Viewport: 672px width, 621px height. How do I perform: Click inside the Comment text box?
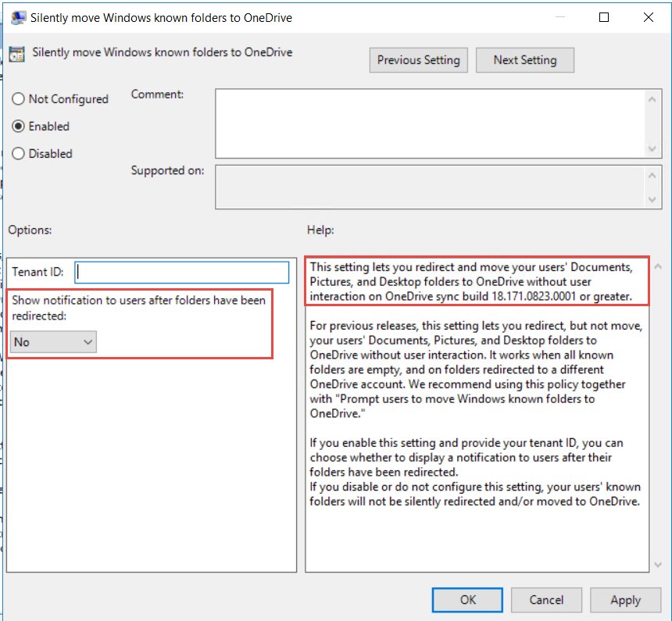pyautogui.click(x=430, y=123)
